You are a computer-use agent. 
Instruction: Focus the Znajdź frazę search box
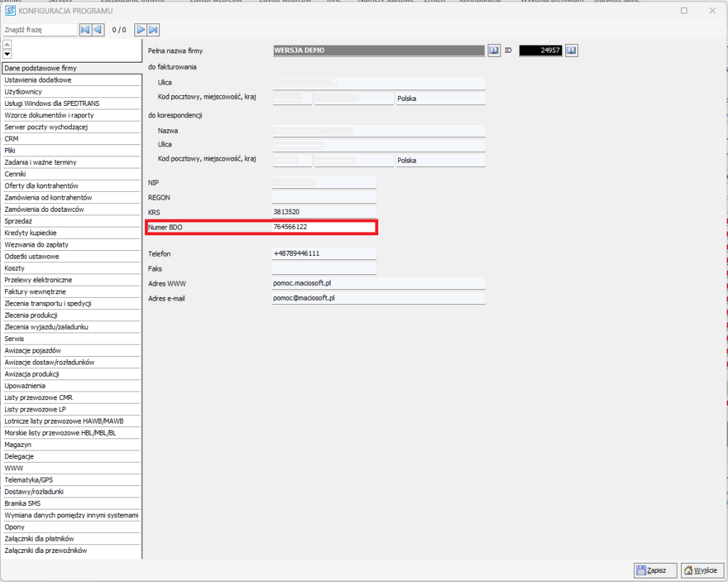tap(39, 30)
